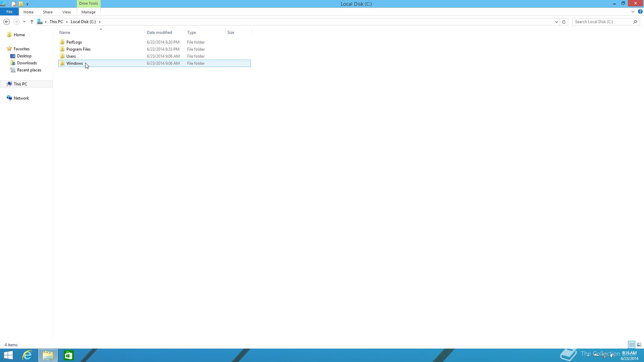Open the recent locations dropdown

tap(24, 22)
